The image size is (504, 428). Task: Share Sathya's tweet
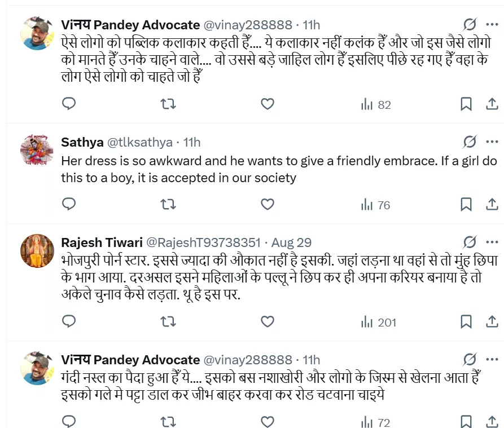pyautogui.click(x=492, y=204)
